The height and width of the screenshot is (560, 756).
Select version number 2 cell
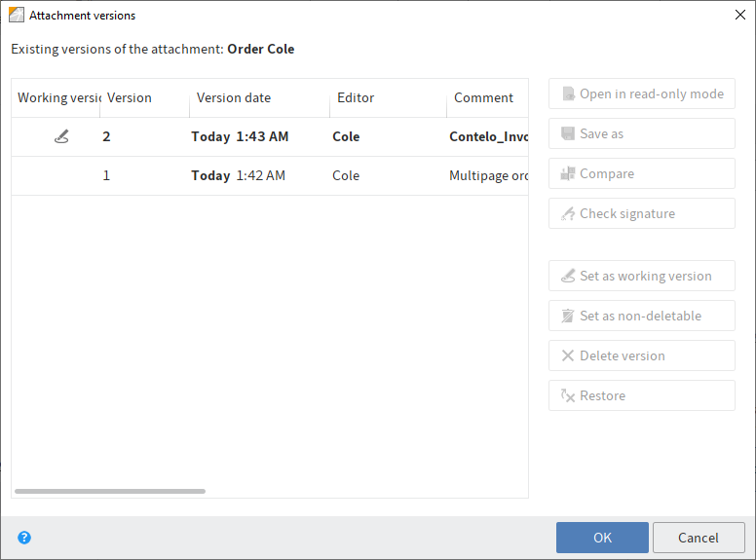coord(106,136)
